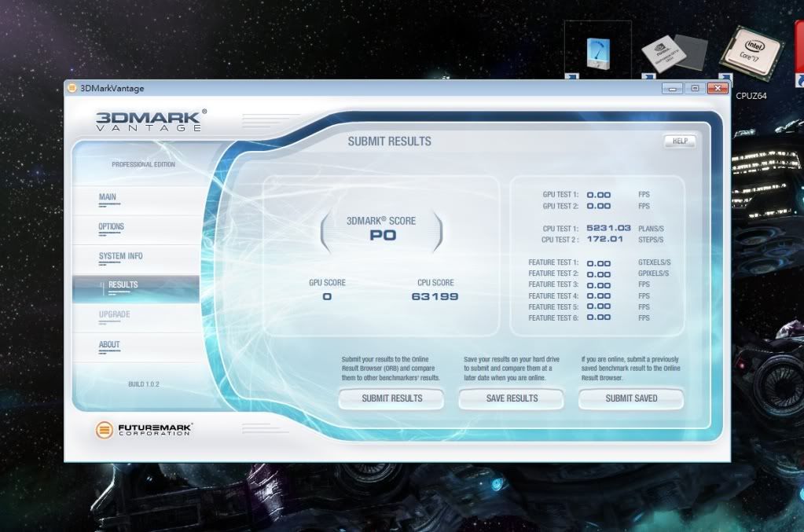The height and width of the screenshot is (532, 804).
Task: Click the CPUZ64 desktop icon caption
Action: (751, 96)
